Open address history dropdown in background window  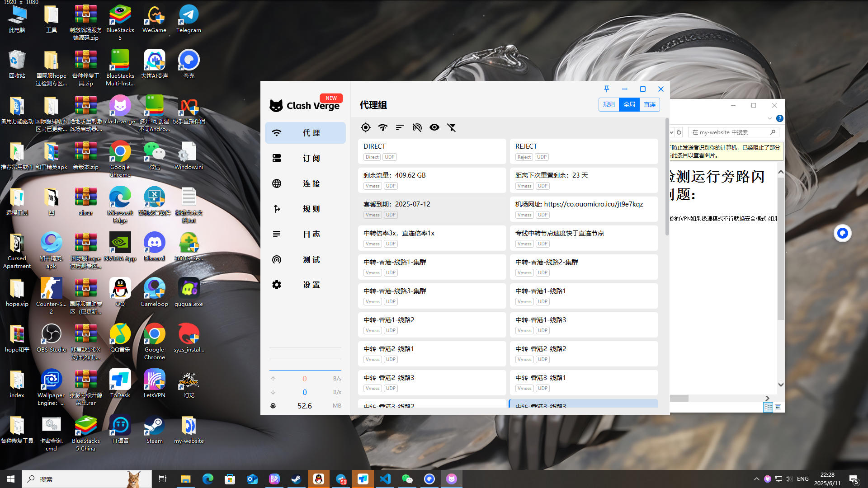point(671,132)
